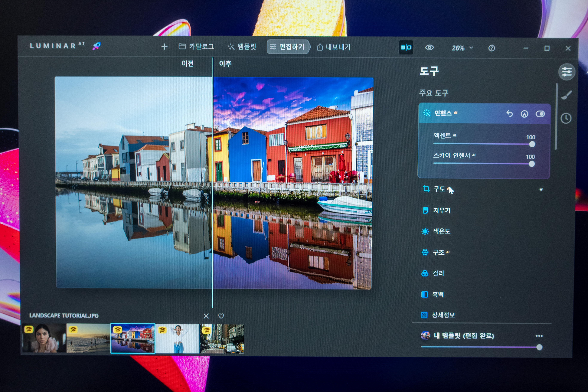This screenshot has height=392, width=588.
Task: Click 내 템플릿 (편집 완료) label
Action: (464, 336)
